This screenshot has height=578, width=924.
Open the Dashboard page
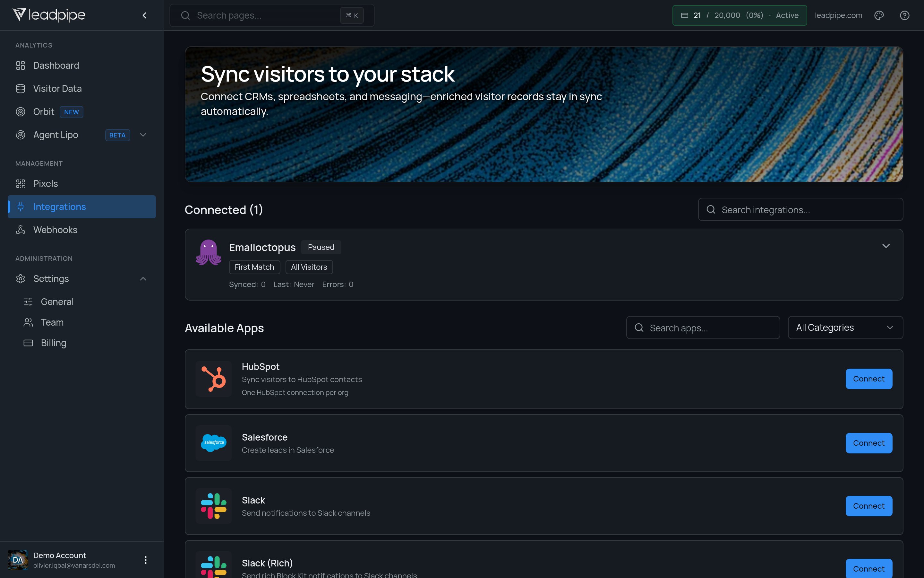(82, 66)
